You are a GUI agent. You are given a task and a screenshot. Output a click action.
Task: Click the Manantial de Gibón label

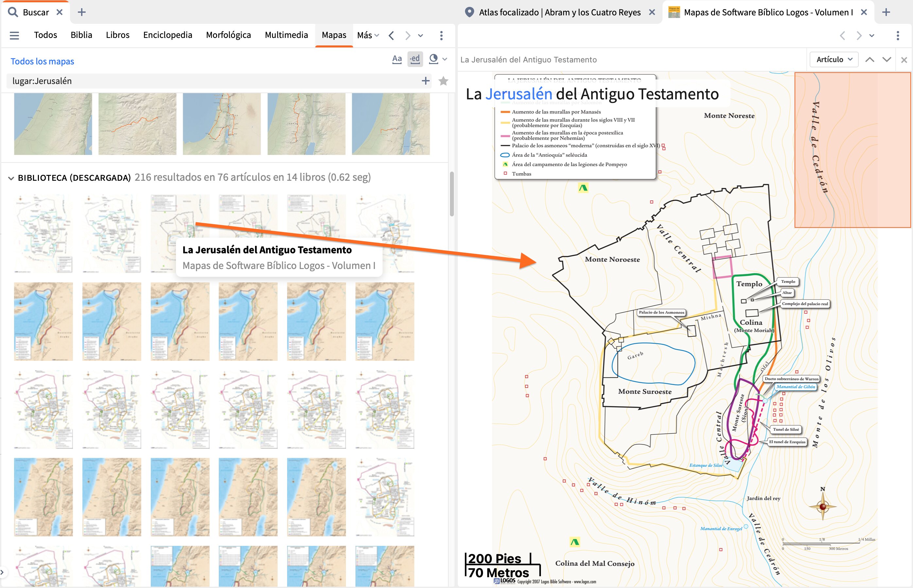pos(796,387)
